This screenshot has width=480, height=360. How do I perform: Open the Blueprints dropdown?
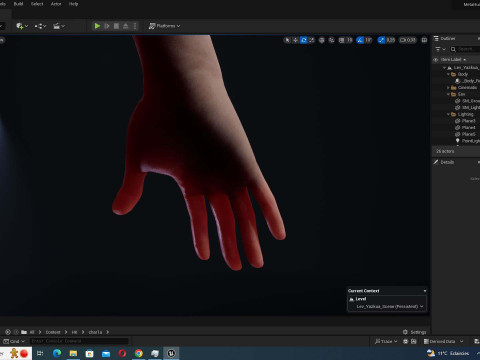[x=40, y=26]
